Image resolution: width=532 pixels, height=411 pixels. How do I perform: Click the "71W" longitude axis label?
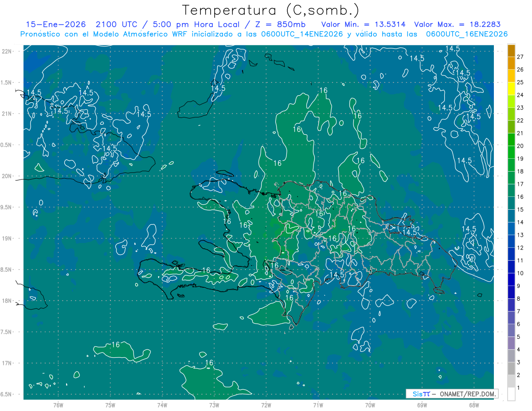tap(318, 405)
